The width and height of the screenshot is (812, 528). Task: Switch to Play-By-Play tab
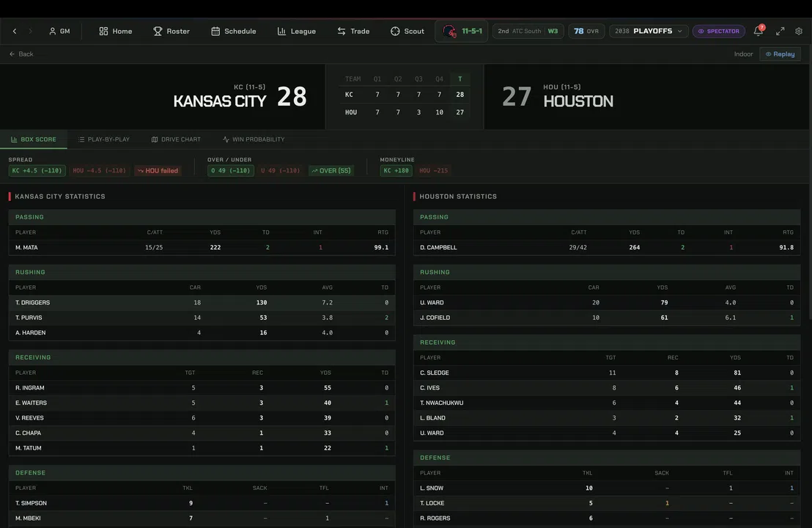pyautogui.click(x=103, y=139)
